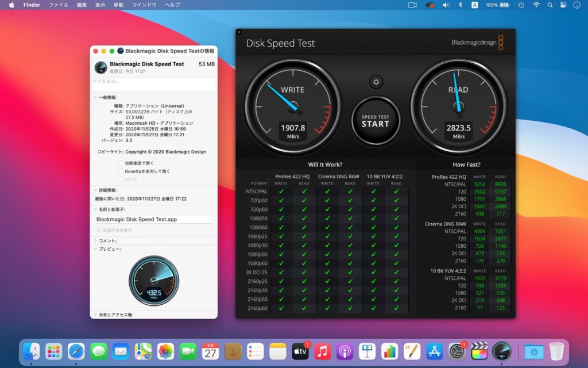
Task: Open the Finder menu
Action: click(x=32, y=5)
